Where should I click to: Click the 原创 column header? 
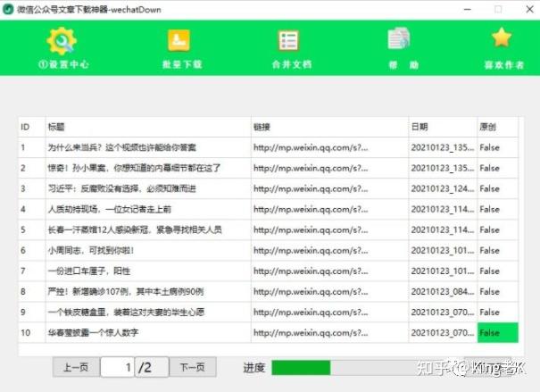pos(496,127)
